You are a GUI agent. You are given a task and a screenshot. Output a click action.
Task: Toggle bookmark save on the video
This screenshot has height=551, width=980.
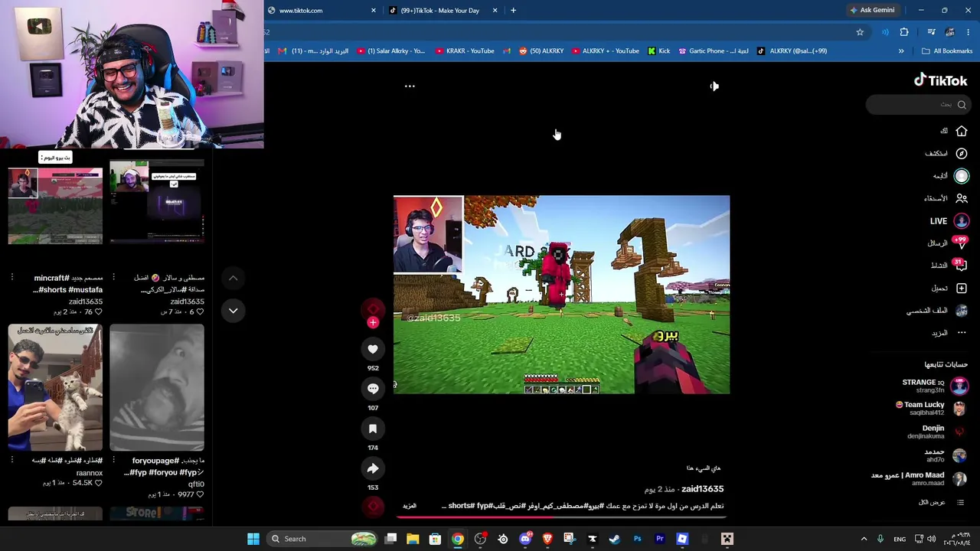point(373,429)
